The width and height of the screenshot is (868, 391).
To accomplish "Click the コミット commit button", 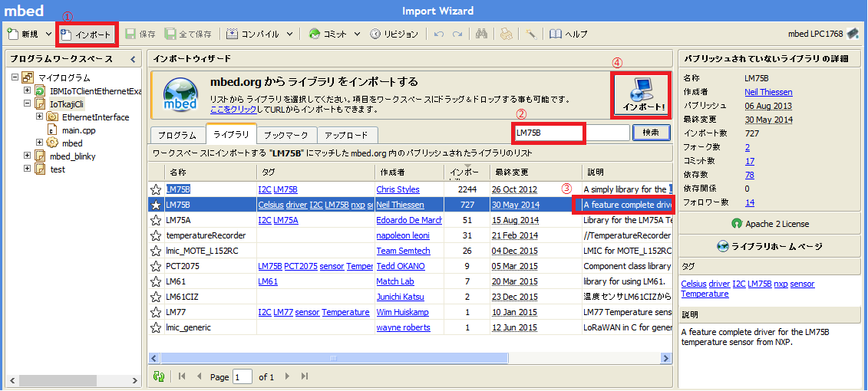I will 328,34.
